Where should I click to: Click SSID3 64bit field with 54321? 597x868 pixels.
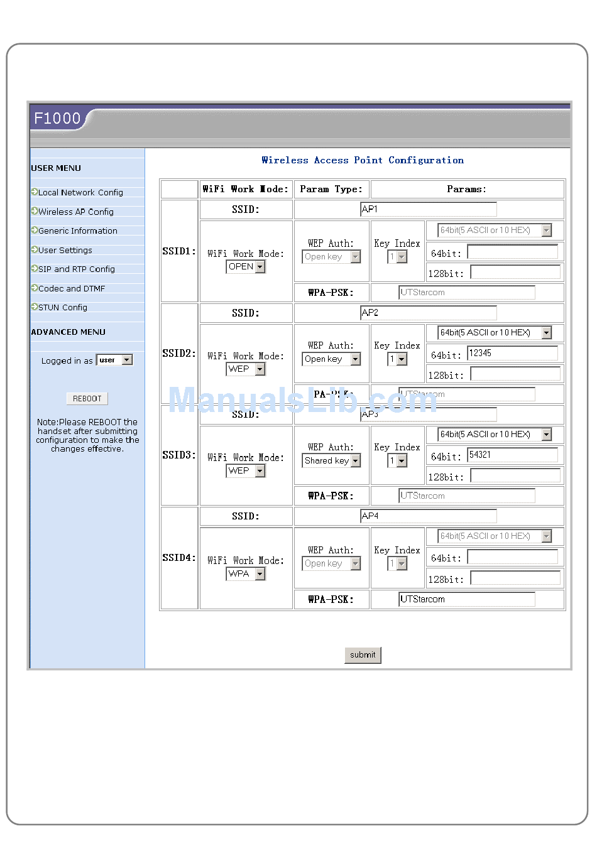click(x=513, y=455)
